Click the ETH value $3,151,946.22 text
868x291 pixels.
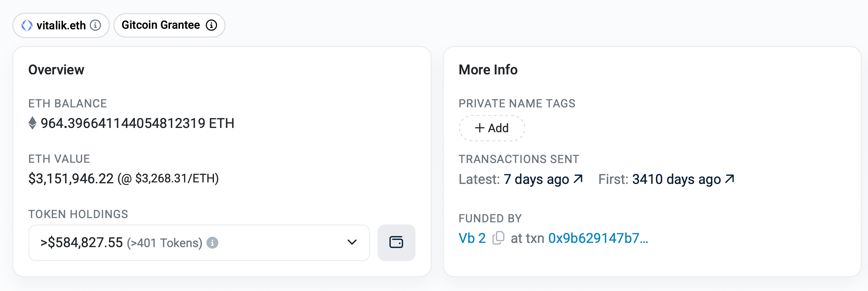pyautogui.click(x=71, y=179)
